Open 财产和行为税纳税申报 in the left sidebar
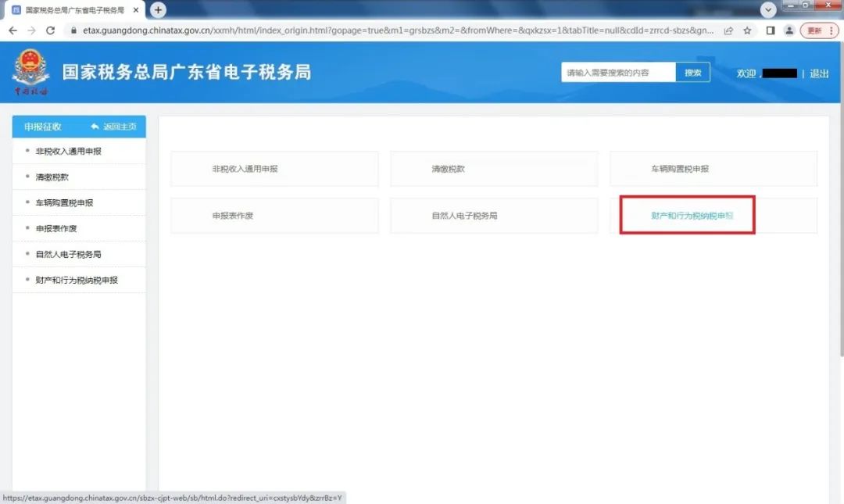The height and width of the screenshot is (504, 844). tap(79, 281)
